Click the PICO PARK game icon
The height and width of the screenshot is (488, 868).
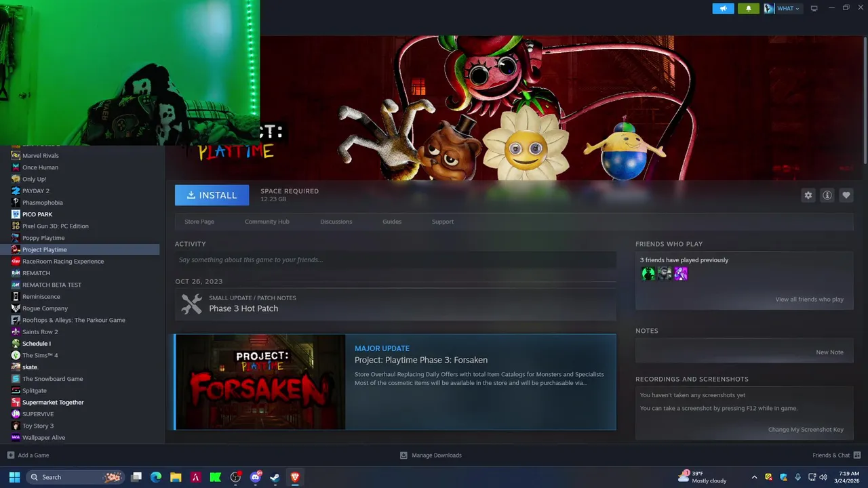tap(16, 214)
